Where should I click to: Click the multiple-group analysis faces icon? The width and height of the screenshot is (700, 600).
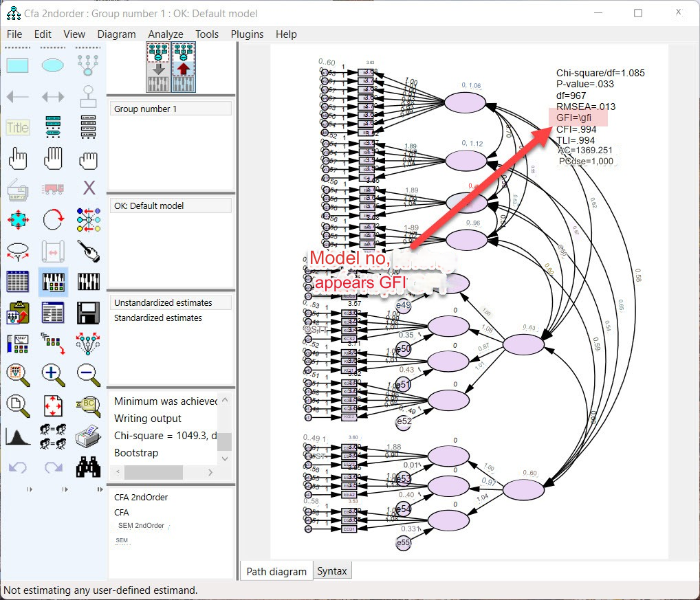coord(53,436)
